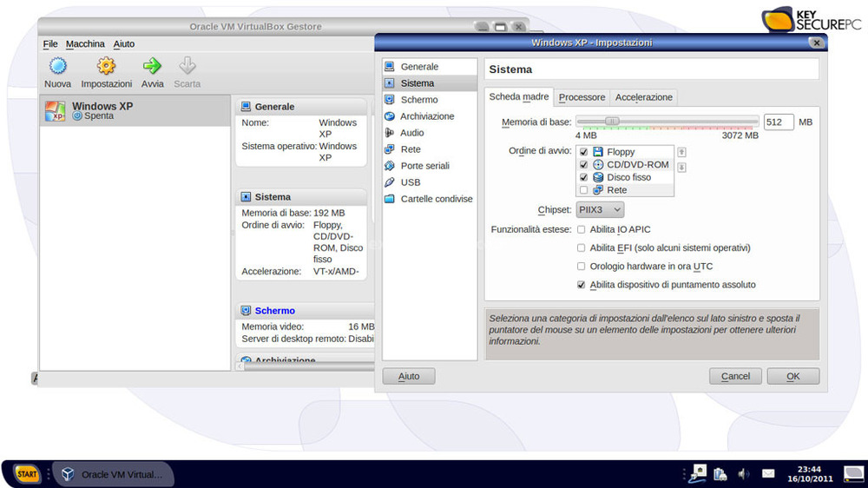Click the Scarta discard icon

[187, 67]
